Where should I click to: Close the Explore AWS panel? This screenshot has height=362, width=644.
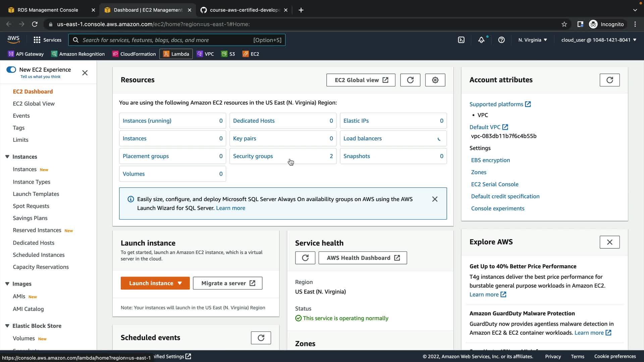click(x=609, y=242)
